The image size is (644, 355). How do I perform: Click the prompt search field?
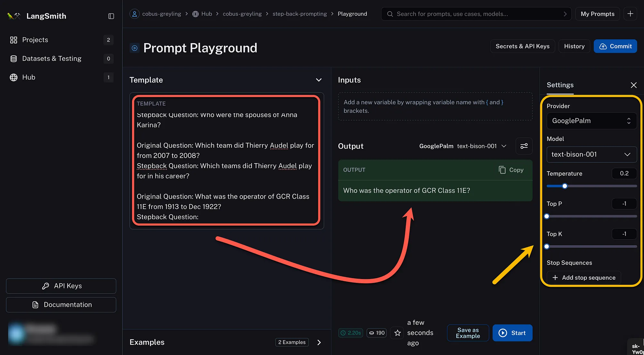point(476,14)
